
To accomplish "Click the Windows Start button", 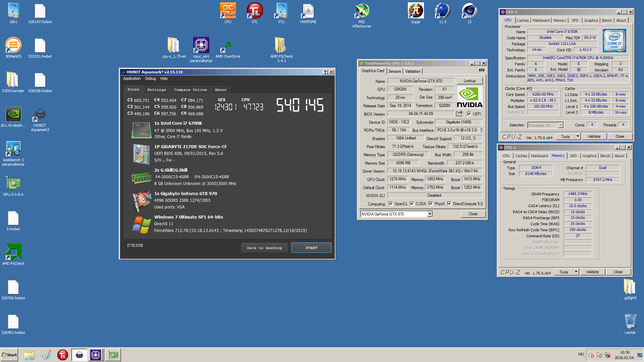I will coord(9,355).
